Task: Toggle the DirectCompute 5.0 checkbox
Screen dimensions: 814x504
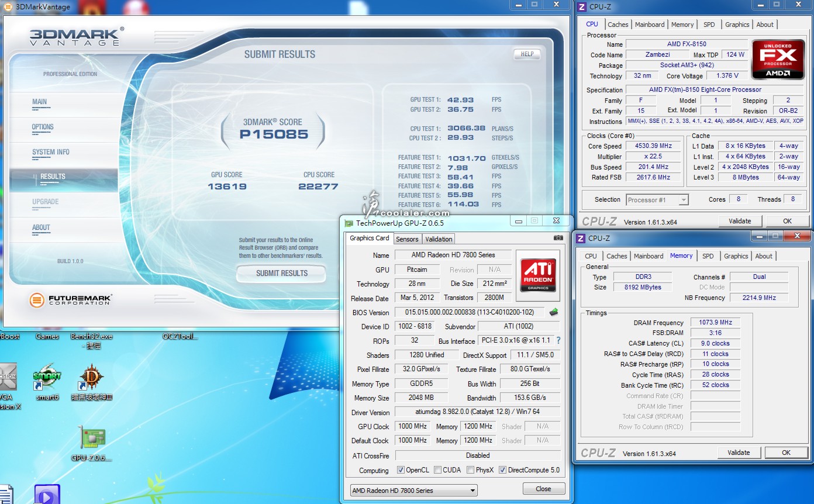Action: pos(502,470)
